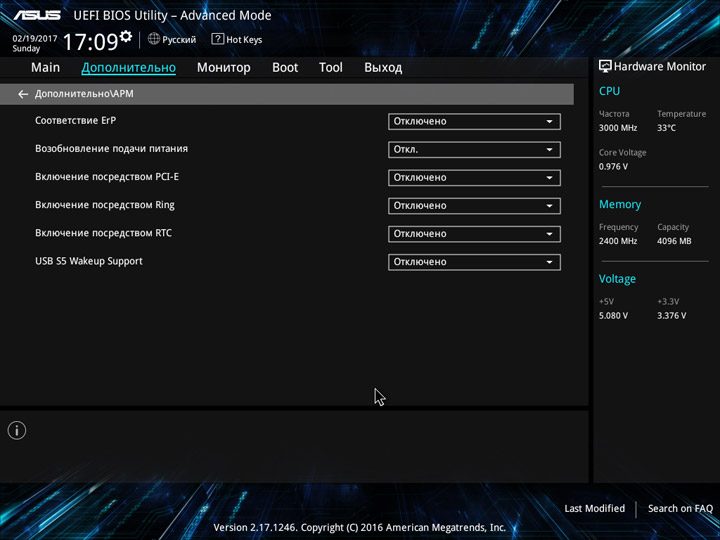Image resolution: width=720 pixels, height=540 pixels.
Task: Click the 17:09 clock time
Action: [x=90, y=42]
